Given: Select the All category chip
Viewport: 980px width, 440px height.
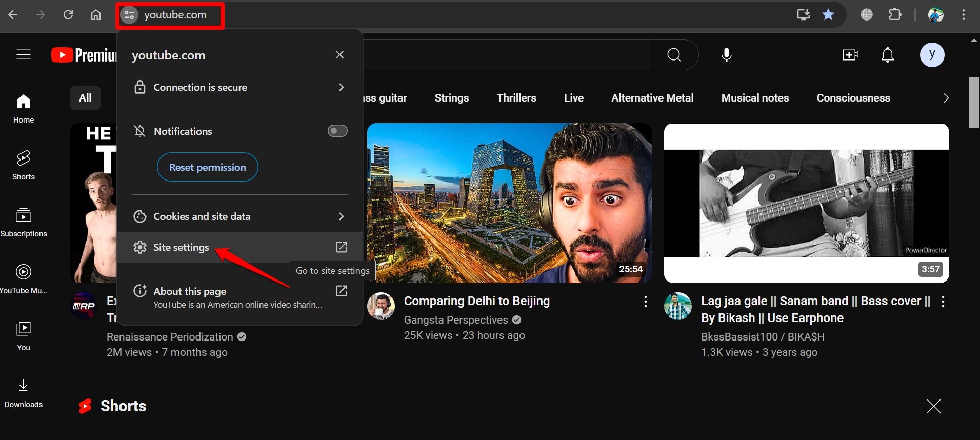Looking at the screenshot, I should pos(85,98).
